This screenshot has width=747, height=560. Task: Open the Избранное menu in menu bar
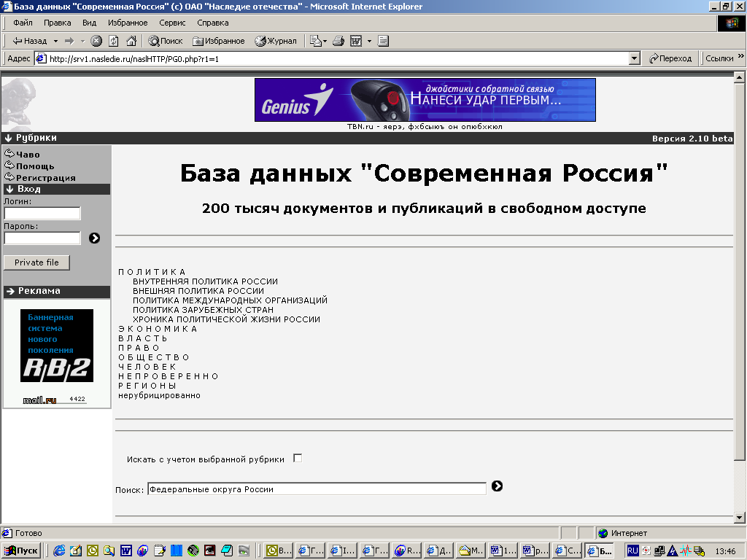pyautogui.click(x=128, y=23)
